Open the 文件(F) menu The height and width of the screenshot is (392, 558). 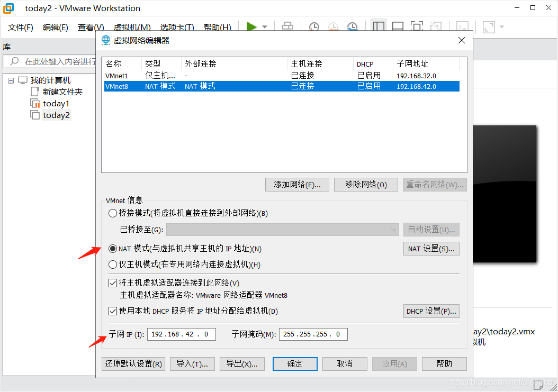coord(20,28)
